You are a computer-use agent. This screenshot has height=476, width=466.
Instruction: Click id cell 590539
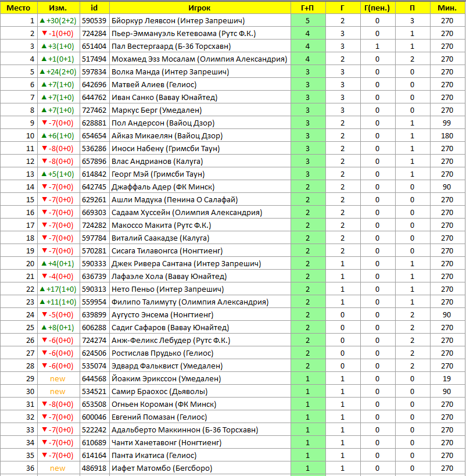(94, 21)
